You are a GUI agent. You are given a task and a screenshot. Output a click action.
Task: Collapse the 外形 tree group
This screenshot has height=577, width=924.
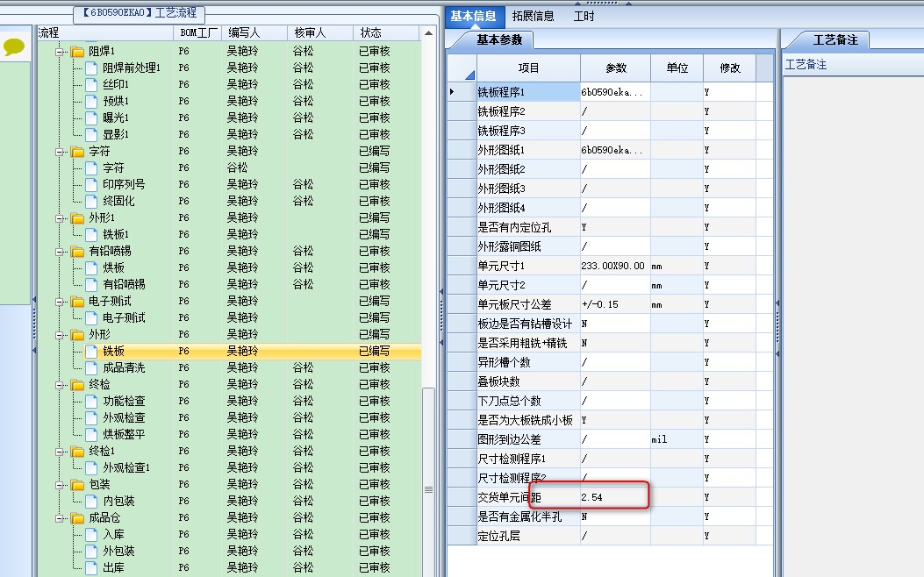pyautogui.click(x=60, y=335)
